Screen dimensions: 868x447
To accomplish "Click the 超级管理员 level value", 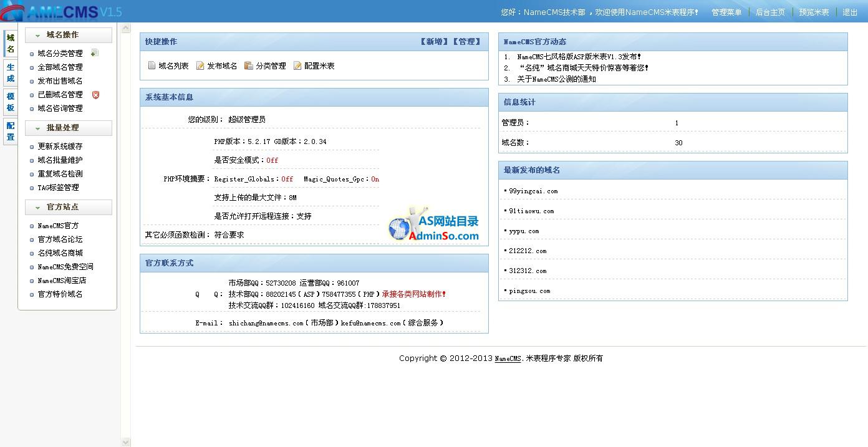I will (x=247, y=120).
